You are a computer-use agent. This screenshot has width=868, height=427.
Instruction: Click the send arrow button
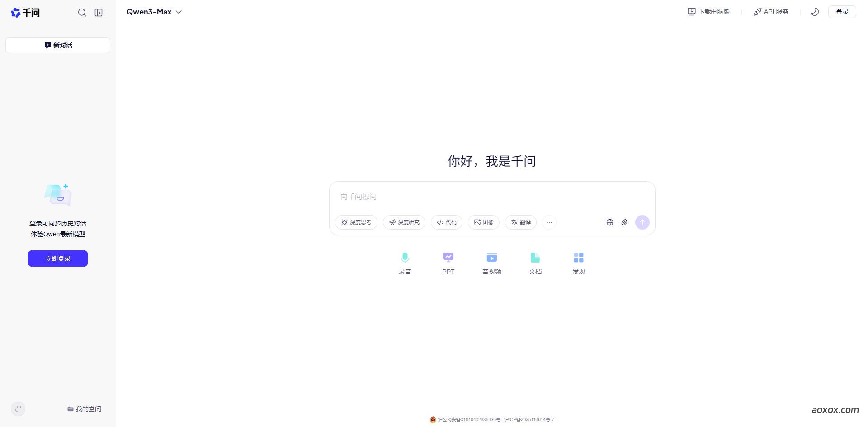642,222
